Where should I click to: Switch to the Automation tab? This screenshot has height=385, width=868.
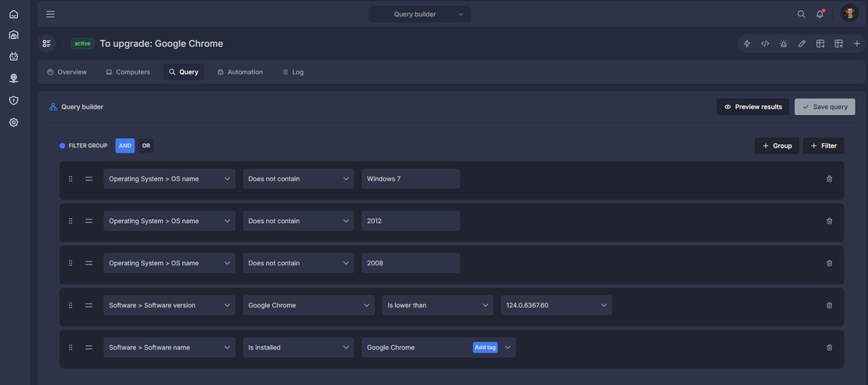[240, 72]
